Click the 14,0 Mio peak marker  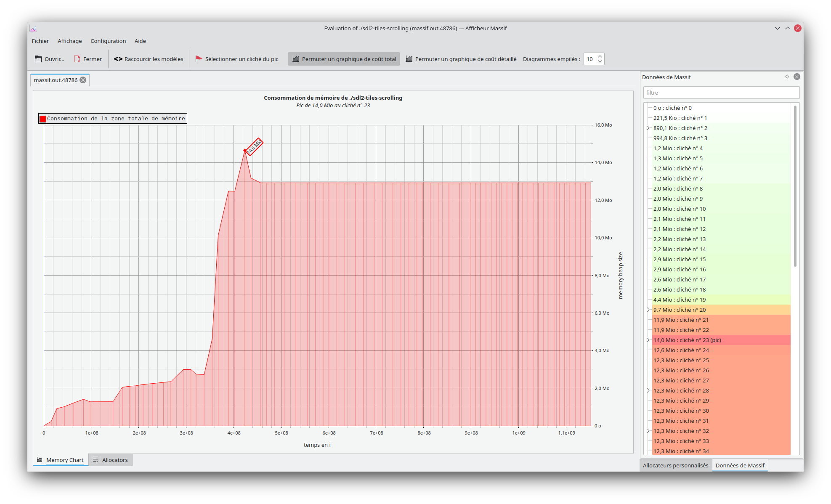[254, 147]
